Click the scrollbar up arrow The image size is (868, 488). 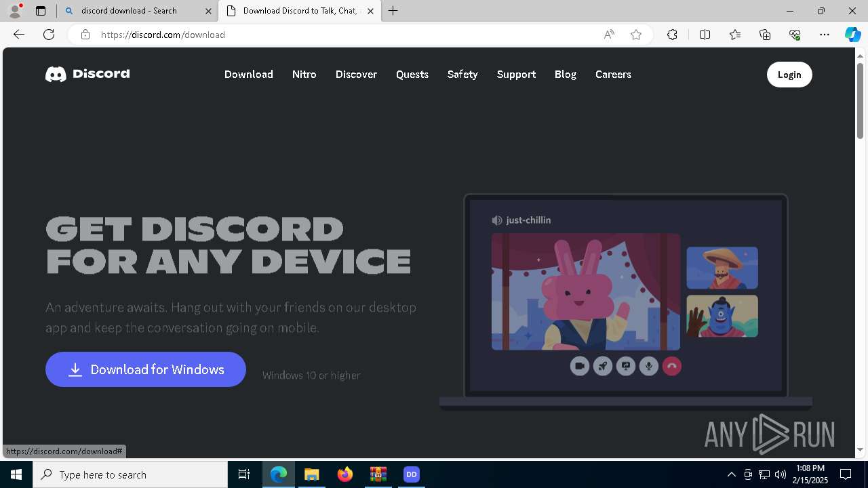click(861, 55)
